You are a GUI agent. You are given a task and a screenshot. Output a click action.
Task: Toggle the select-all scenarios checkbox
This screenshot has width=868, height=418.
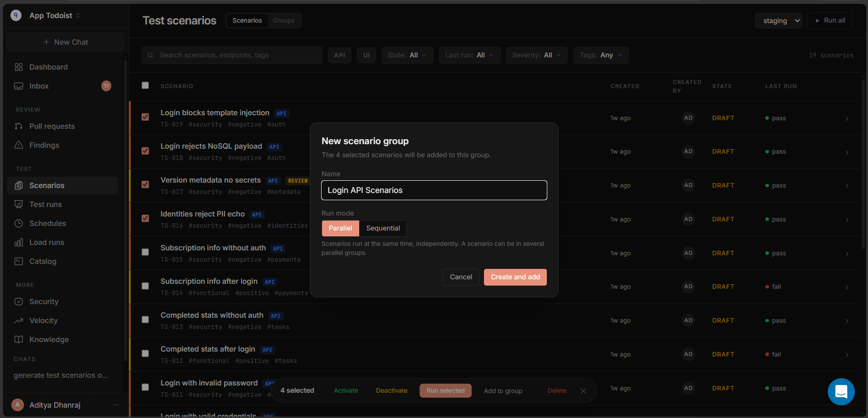point(145,85)
